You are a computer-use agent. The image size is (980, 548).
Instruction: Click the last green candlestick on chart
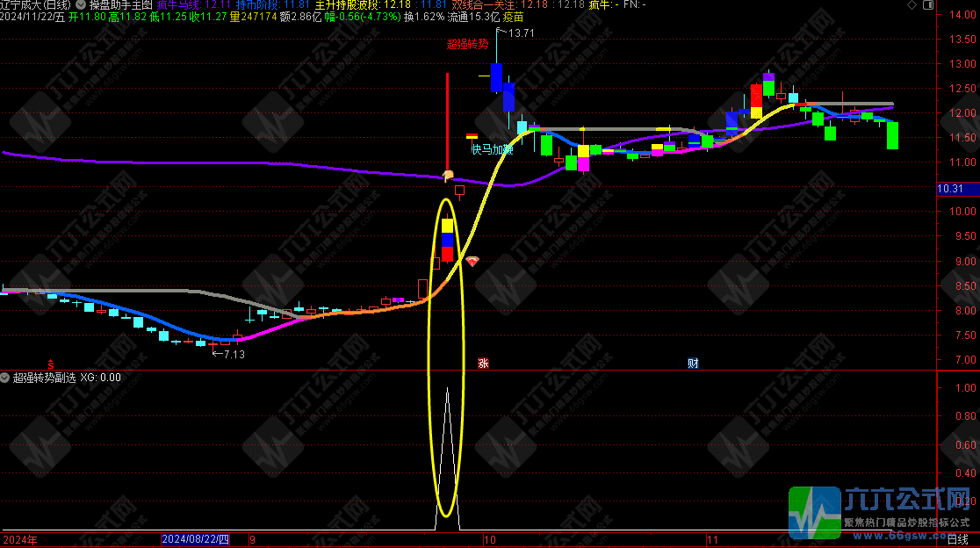[x=893, y=135]
